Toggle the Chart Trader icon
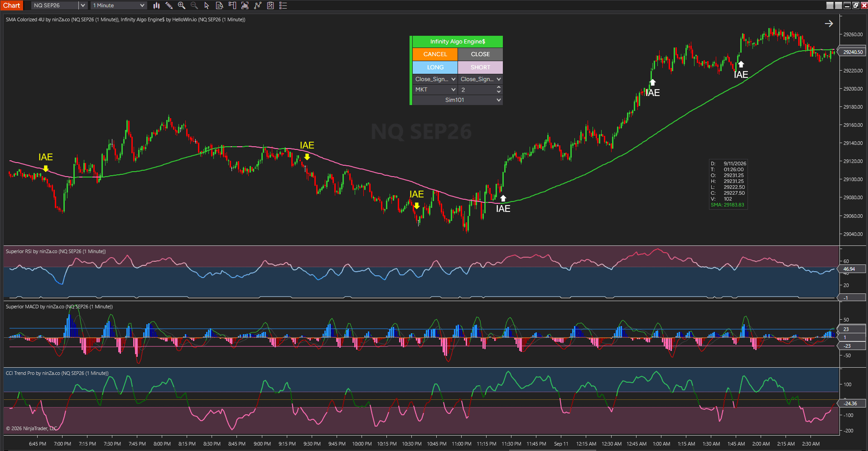This screenshot has width=868, height=451. [232, 5]
